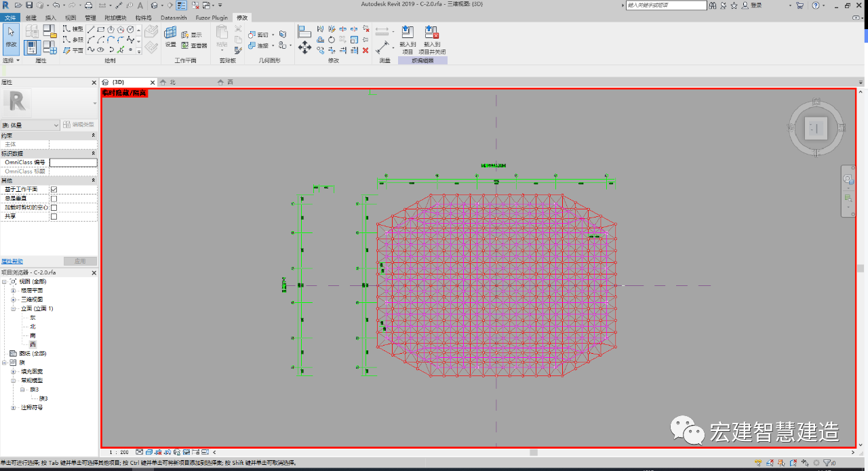868x471 pixels.
Task: Expand the 楼层平面 tree node
Action: point(13,290)
